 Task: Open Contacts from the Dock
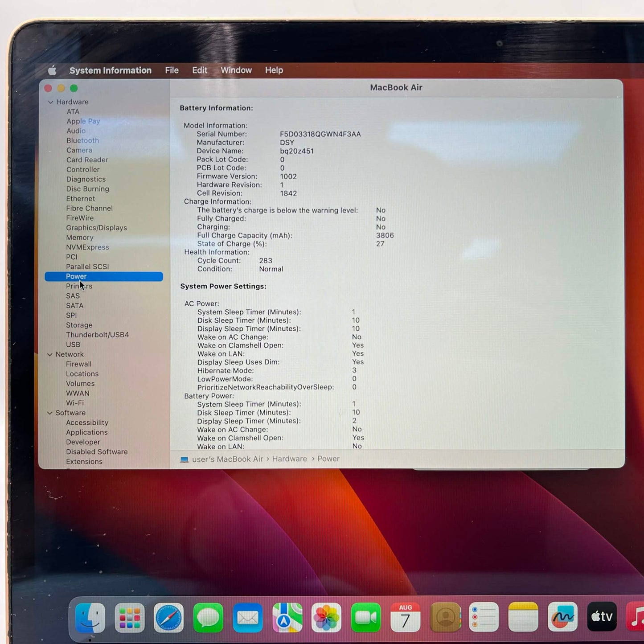[445, 617]
